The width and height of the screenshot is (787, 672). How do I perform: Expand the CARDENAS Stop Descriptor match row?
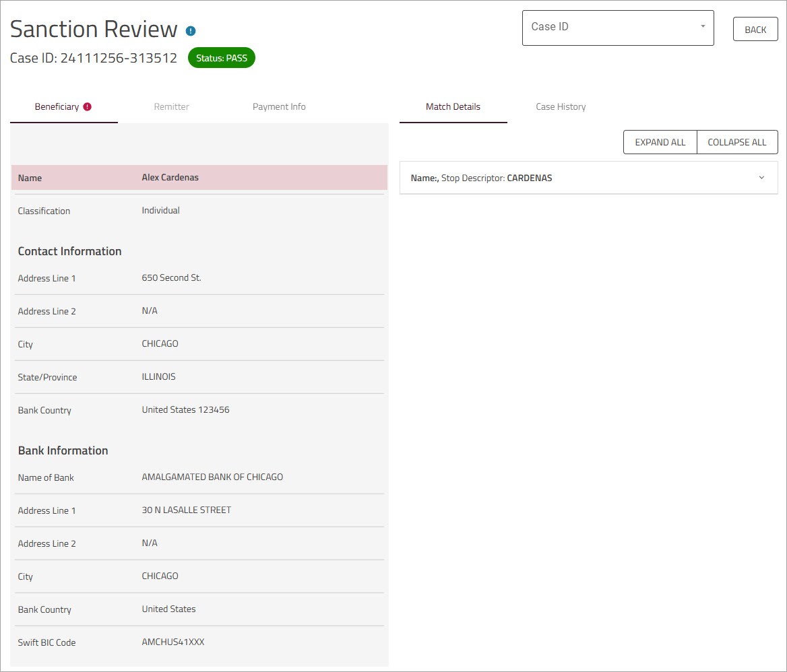761,177
